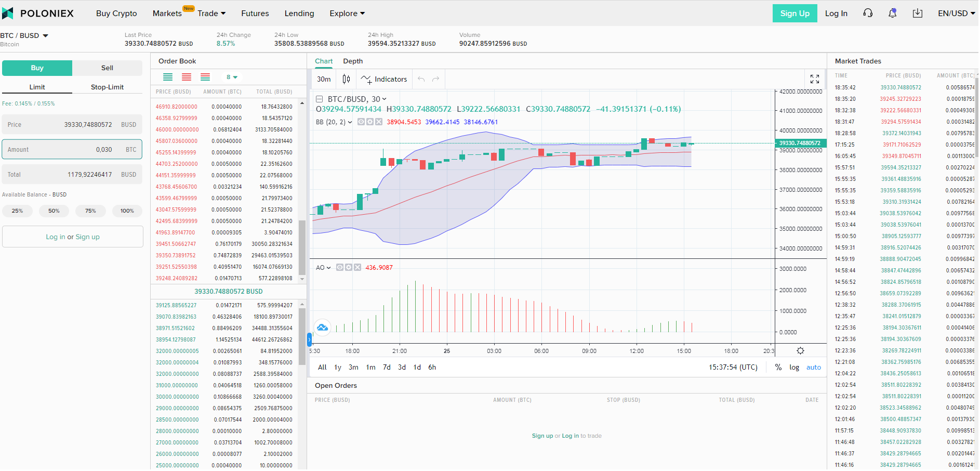Click the blue side panel handle
The image size is (980, 471).
310,340
